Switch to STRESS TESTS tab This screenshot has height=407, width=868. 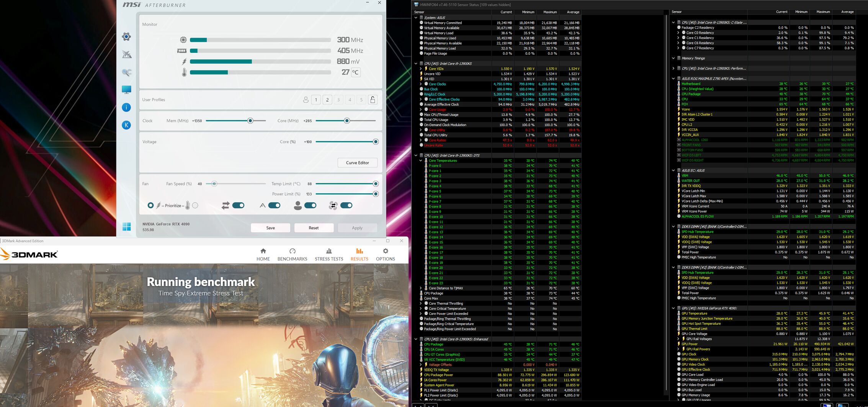(x=329, y=255)
